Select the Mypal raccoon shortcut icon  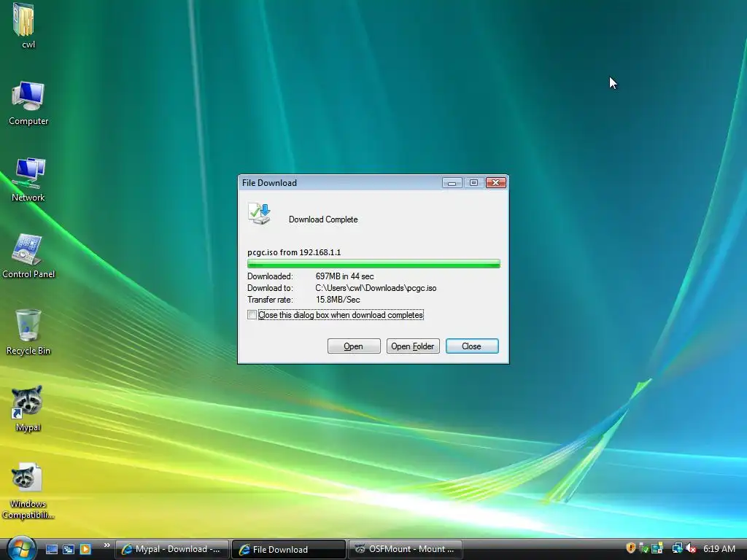click(x=27, y=402)
